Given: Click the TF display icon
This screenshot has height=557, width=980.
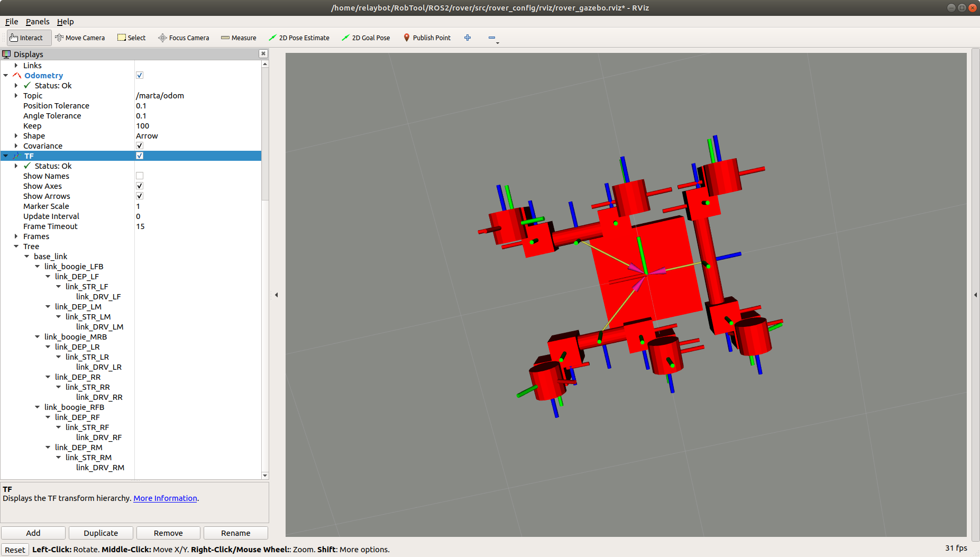Looking at the screenshot, I should (17, 156).
